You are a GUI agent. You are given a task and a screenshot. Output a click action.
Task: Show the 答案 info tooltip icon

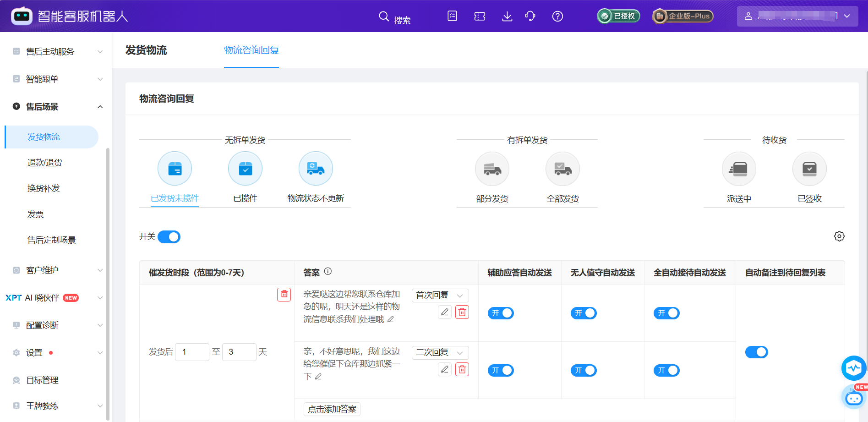click(328, 271)
